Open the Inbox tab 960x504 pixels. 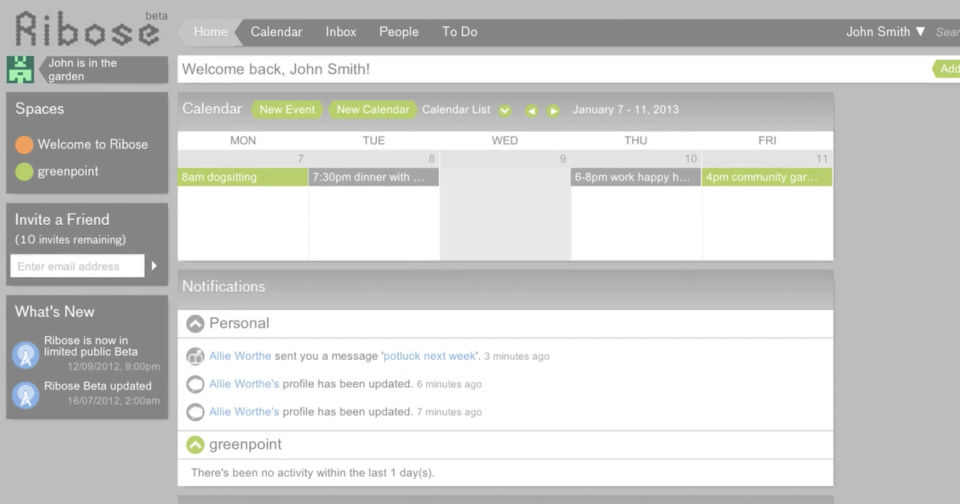341,32
